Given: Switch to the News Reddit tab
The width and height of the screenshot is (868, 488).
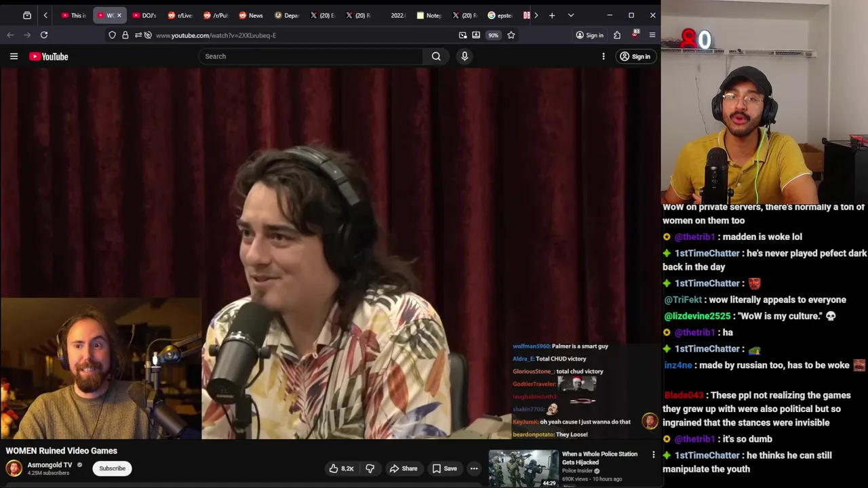Looking at the screenshot, I should (x=251, y=15).
